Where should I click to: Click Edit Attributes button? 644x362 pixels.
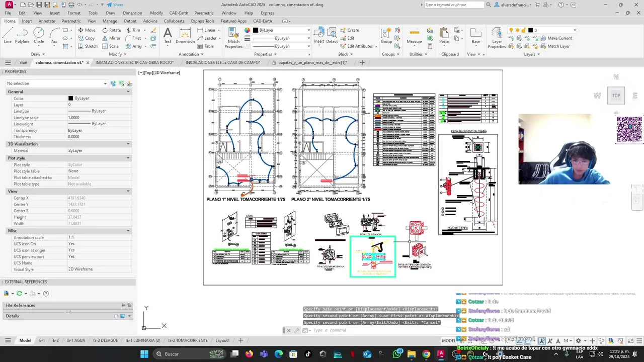(356, 46)
